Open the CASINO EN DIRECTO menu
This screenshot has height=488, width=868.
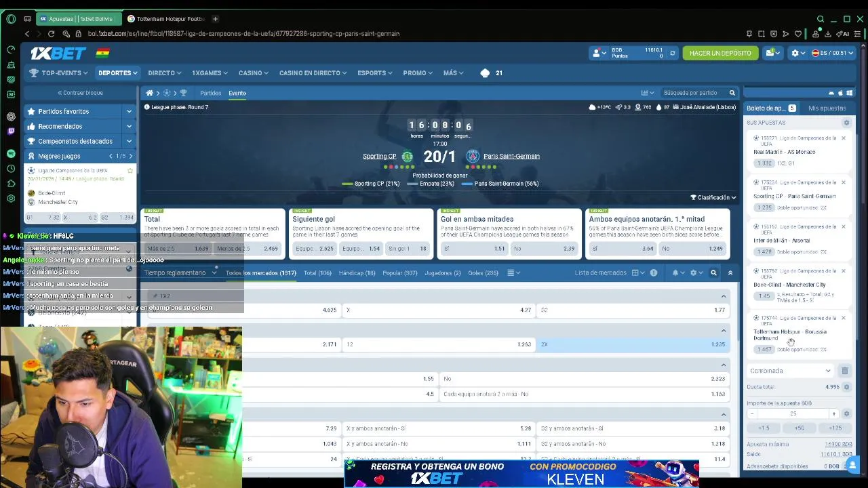313,73
